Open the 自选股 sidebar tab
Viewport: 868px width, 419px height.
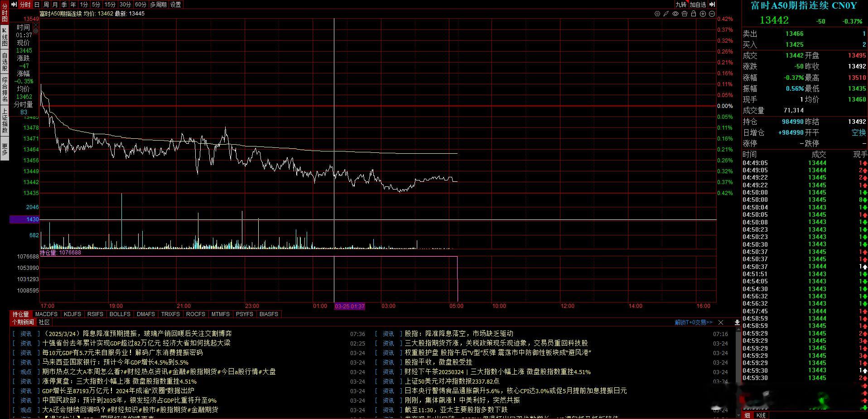(x=5, y=62)
